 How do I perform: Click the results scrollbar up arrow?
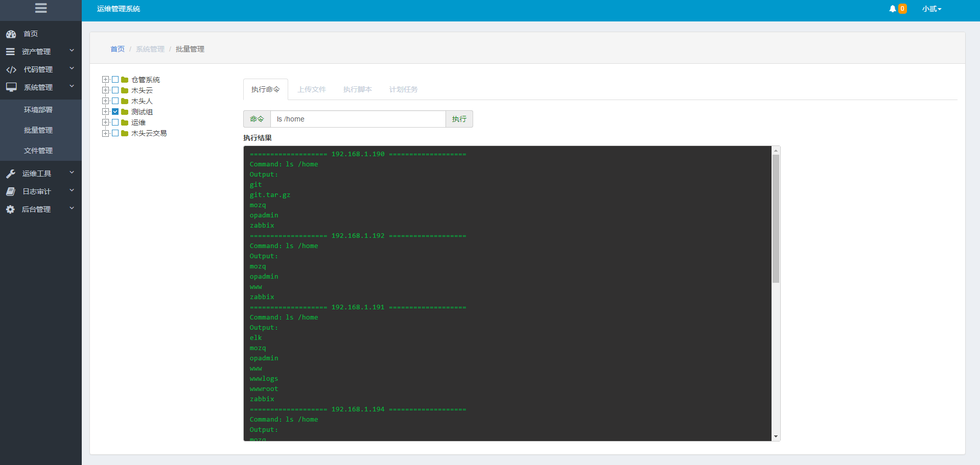click(776, 151)
